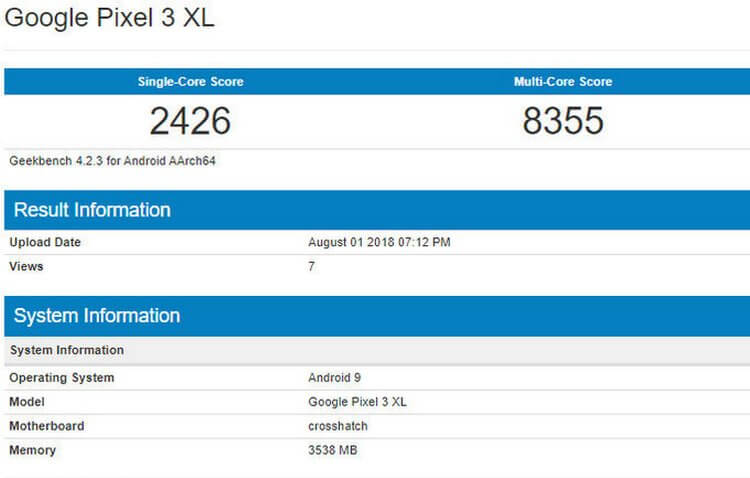Screen dimensions: 750x478
Task: Click the gray System Information sub-header row
Action: point(67,350)
